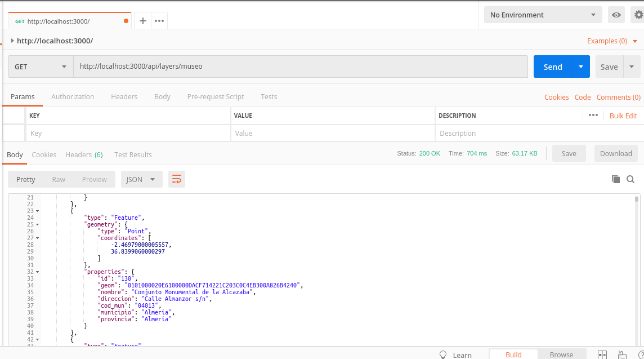Open the No Environment dropdown
This screenshot has width=644, height=359.
[x=543, y=15]
